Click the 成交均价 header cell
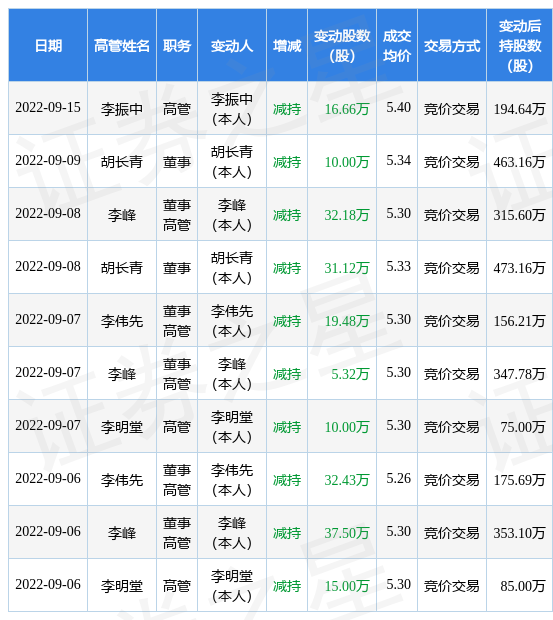The height and width of the screenshot is (620, 553). [397, 46]
